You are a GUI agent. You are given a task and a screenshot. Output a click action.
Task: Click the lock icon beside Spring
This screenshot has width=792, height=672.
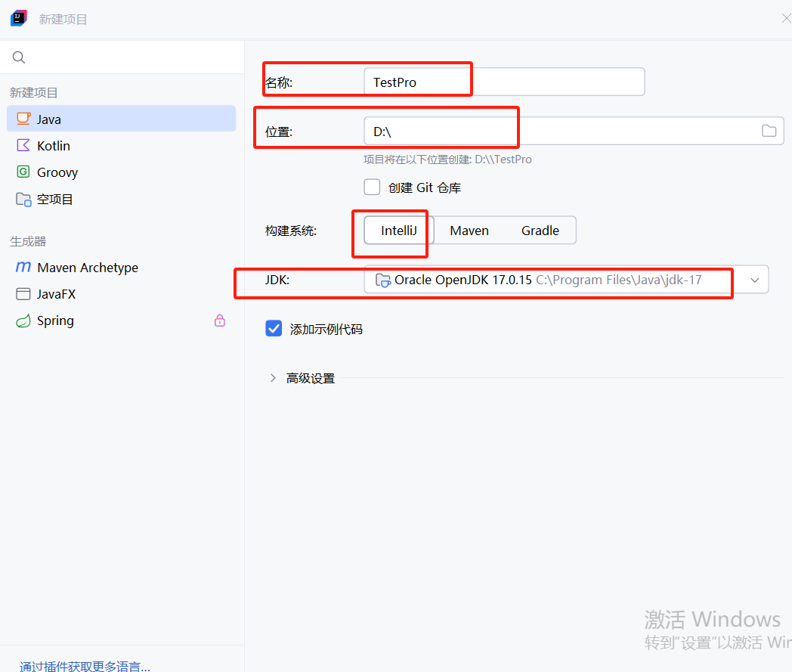coord(220,321)
